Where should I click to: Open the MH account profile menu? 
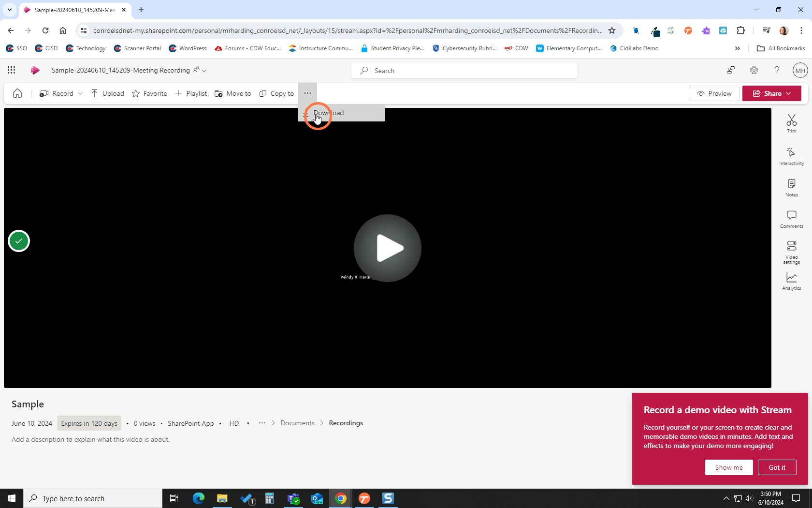click(800, 70)
